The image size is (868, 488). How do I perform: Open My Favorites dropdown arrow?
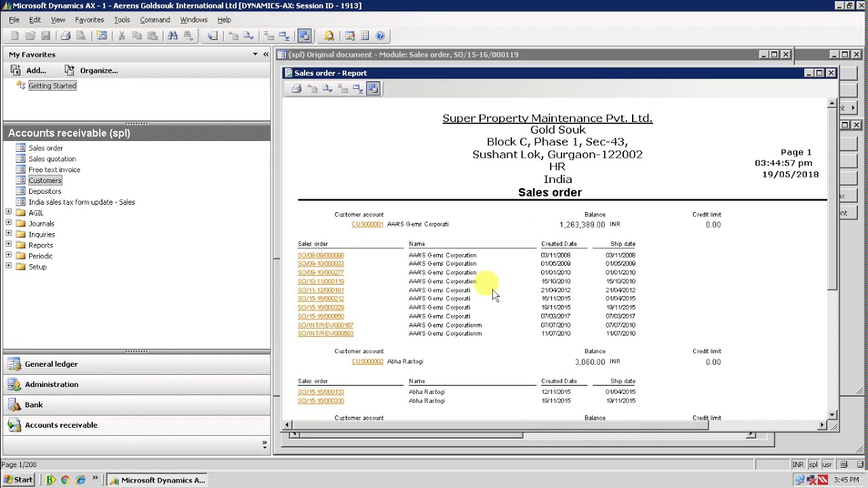click(x=256, y=54)
